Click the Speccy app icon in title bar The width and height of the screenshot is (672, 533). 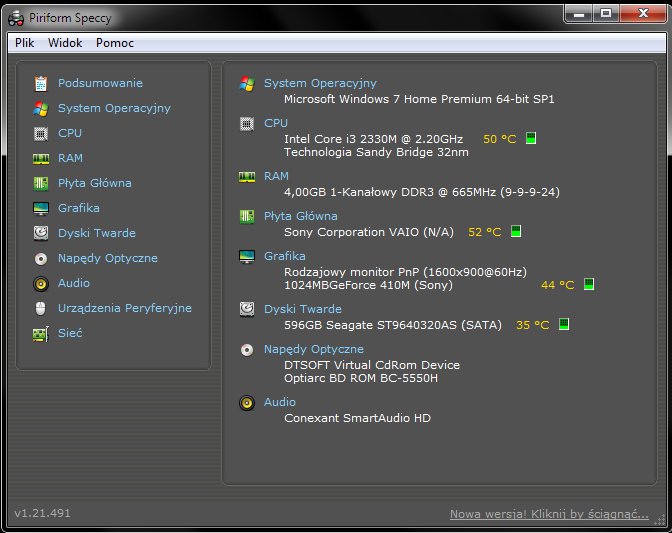coord(16,18)
